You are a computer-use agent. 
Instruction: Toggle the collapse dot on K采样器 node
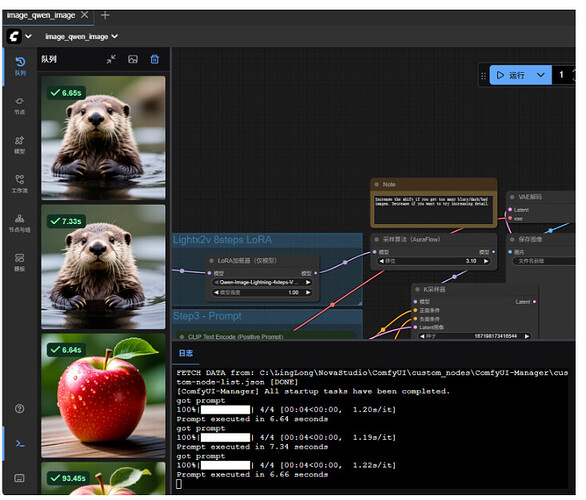417,290
